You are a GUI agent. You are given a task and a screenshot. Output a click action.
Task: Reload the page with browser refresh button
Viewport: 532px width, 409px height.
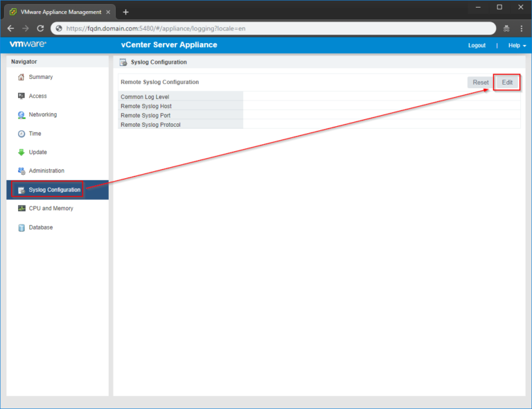click(40, 28)
